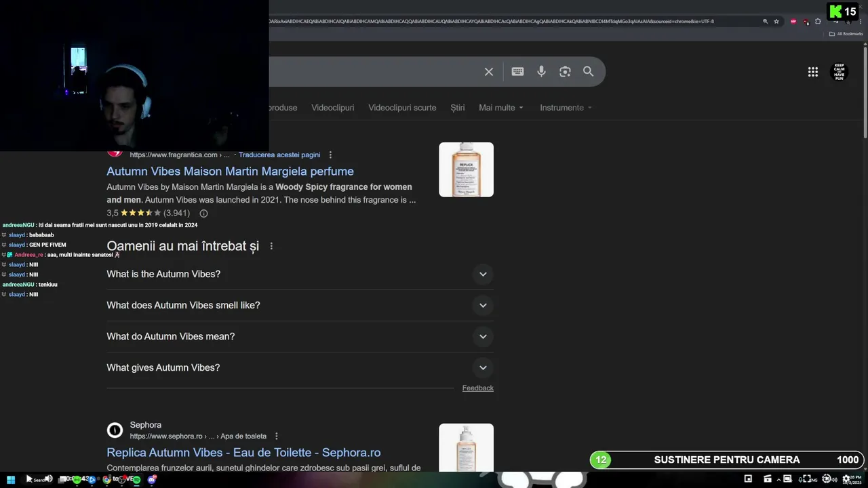Open Google Lens image search

(565, 72)
